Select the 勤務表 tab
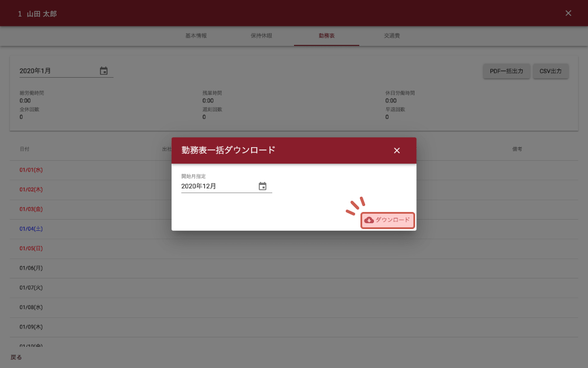588x368 pixels. pos(326,36)
